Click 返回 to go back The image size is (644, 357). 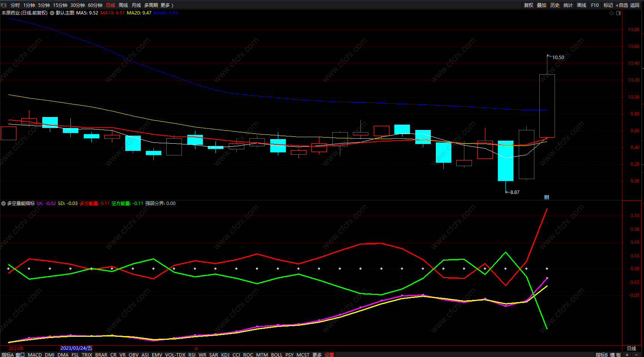[x=635, y=5]
